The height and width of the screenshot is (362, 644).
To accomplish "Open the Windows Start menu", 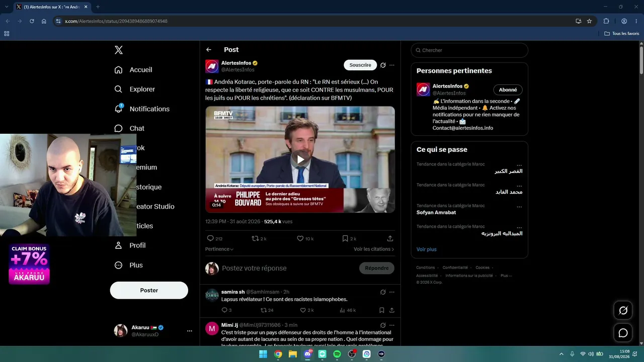I will click(x=263, y=354).
